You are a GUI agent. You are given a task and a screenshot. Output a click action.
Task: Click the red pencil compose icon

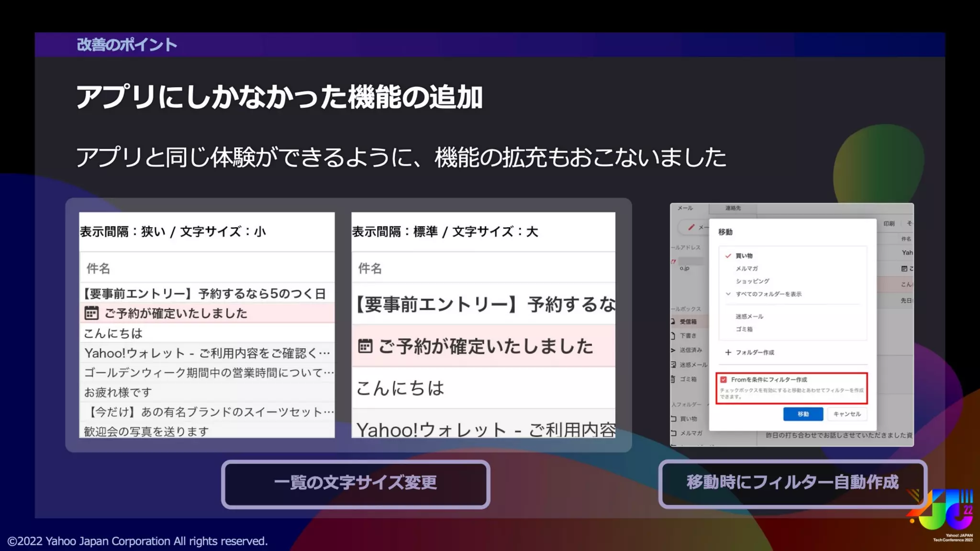[691, 227]
